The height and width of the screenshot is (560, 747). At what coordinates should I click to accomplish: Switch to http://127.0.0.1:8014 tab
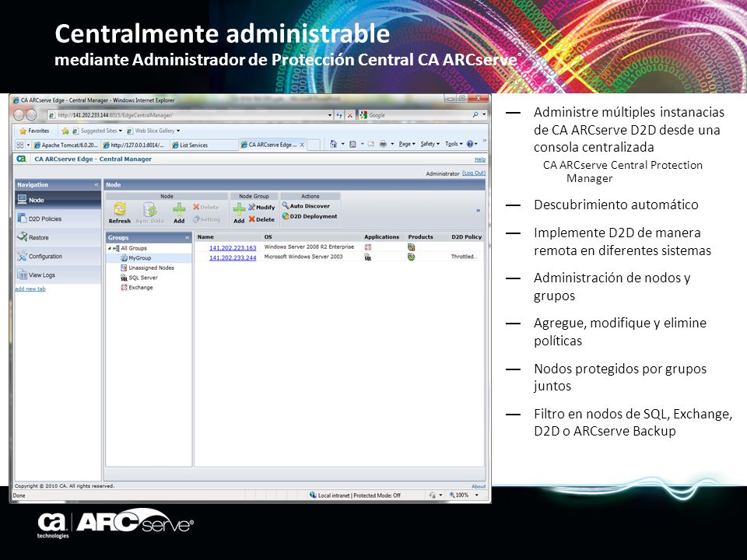pyautogui.click(x=135, y=145)
